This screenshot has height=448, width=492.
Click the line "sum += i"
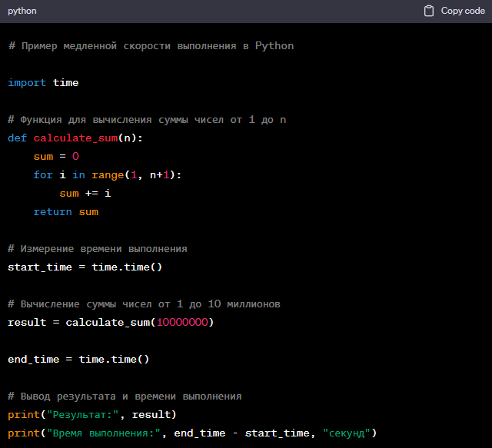(85, 193)
